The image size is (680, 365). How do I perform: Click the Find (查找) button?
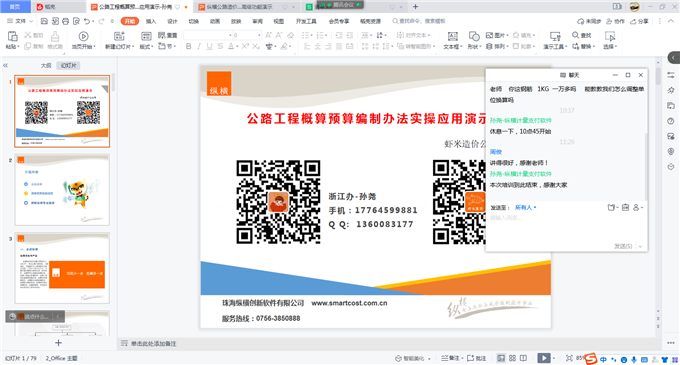click(582, 35)
